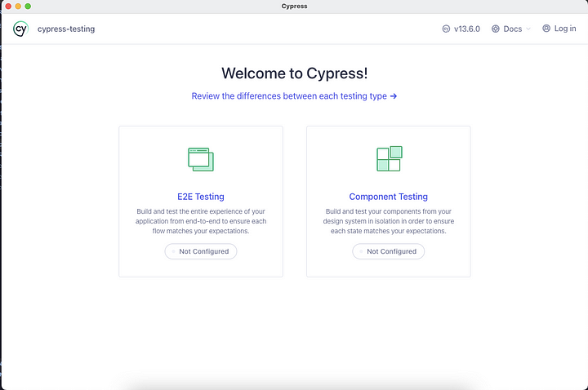Screen dimensions: 588x390
Task: Select the Component Testing blocks icon
Action: [390, 158]
